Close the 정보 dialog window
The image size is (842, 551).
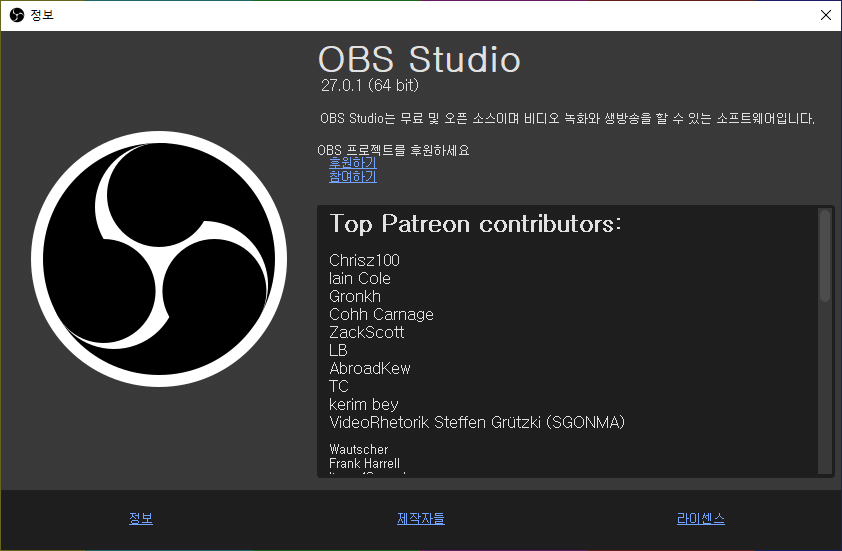(826, 15)
